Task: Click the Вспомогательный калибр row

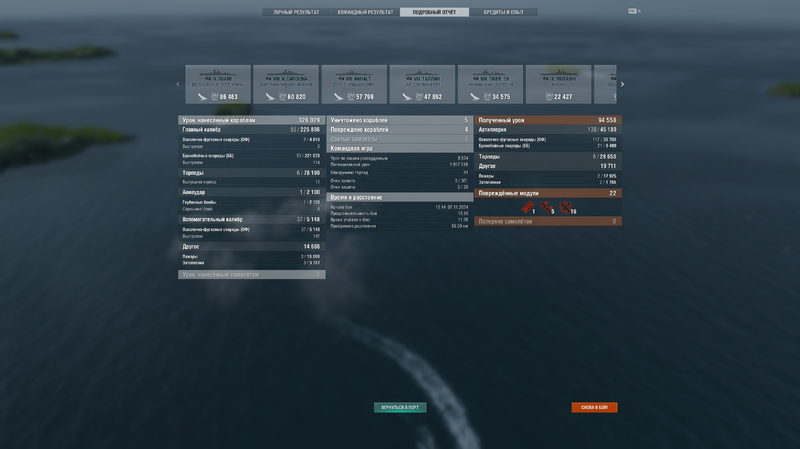Action: [x=252, y=219]
